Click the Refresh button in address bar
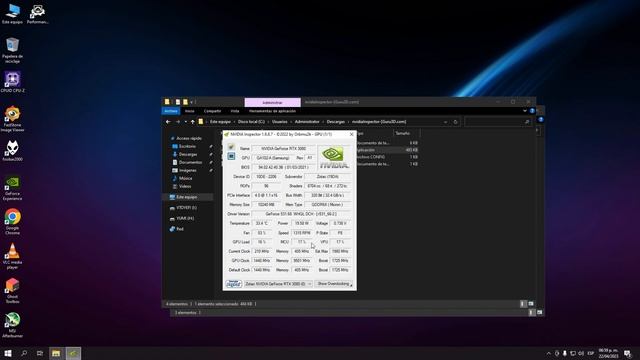The height and width of the screenshot is (360, 640). pos(456,122)
